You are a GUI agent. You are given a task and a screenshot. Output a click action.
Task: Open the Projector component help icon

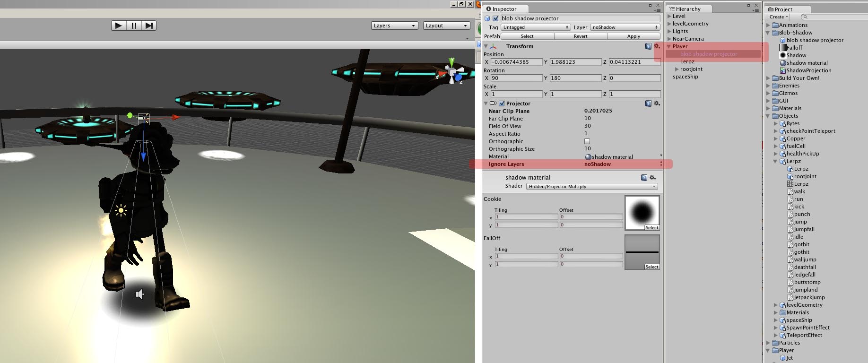tap(648, 104)
